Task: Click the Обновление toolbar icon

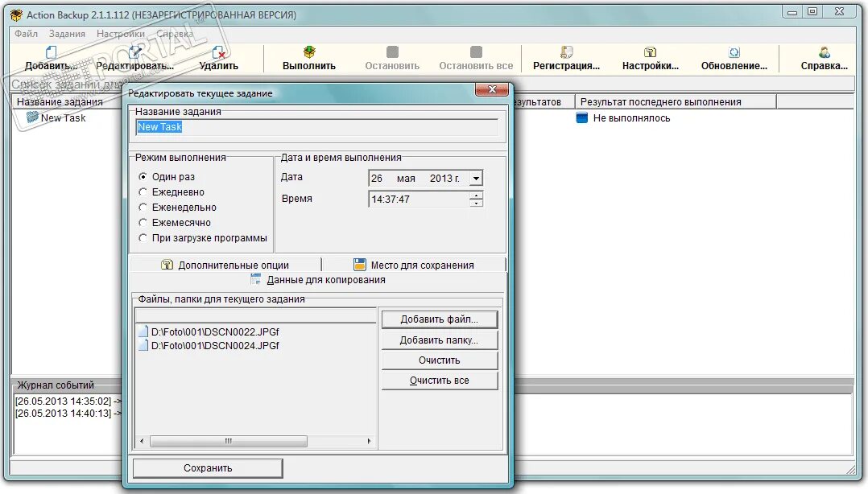Action: pos(734,52)
